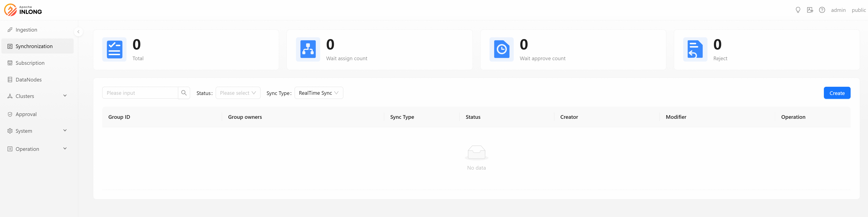The width and height of the screenshot is (868, 217).
Task: Open the Status dropdown
Action: (x=238, y=93)
